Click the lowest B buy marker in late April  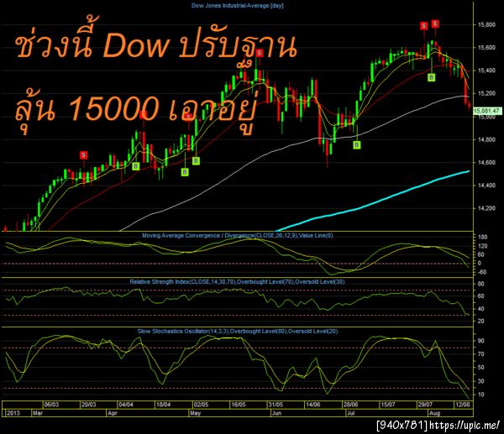point(185,172)
